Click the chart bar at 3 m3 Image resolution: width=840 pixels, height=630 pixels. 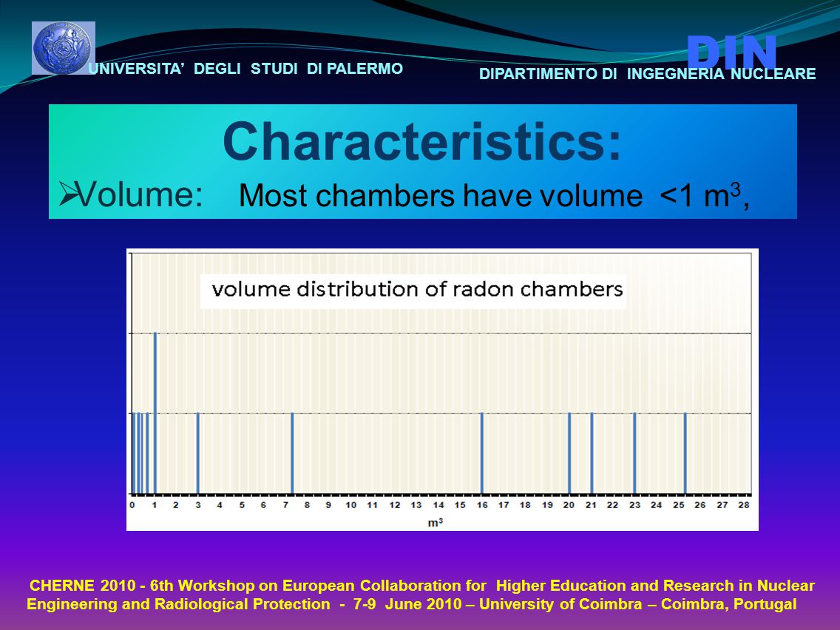197,453
